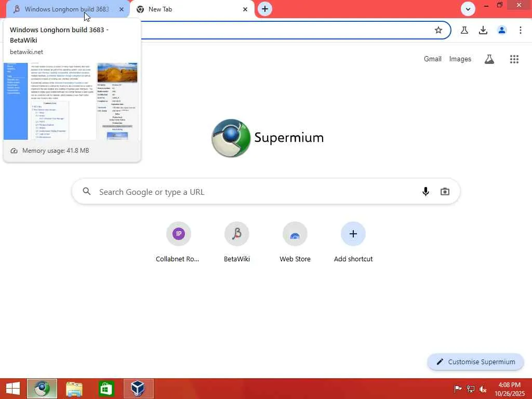Screen dimensions: 532x399
Task: Open the Windows Store taskbar icon
Action: [106, 389]
